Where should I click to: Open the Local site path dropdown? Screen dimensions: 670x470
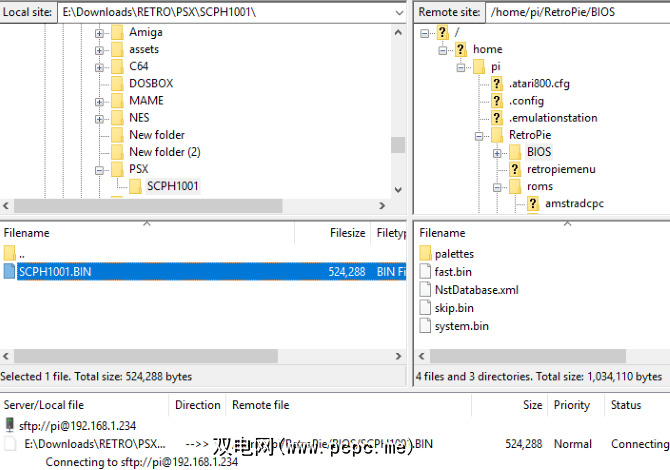[x=399, y=12]
